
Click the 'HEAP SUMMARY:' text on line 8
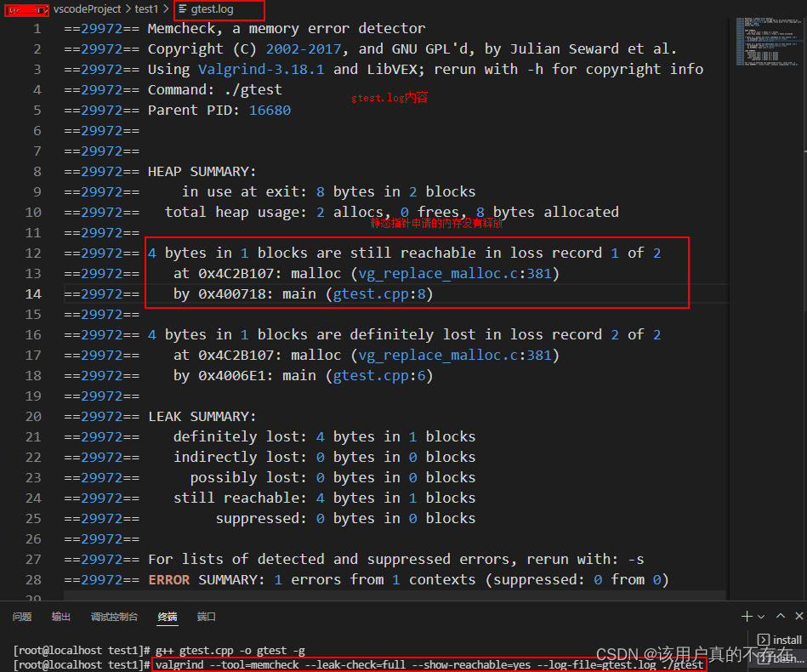tap(202, 172)
